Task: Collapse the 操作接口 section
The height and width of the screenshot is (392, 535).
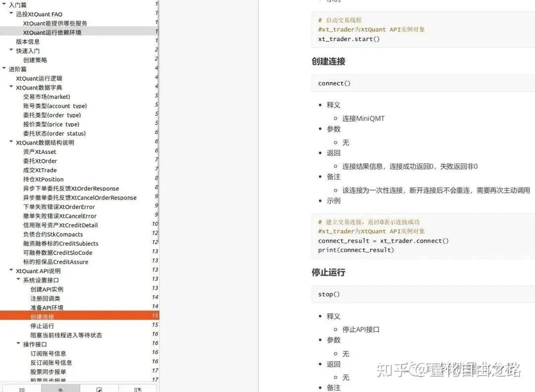Action: click(x=18, y=344)
